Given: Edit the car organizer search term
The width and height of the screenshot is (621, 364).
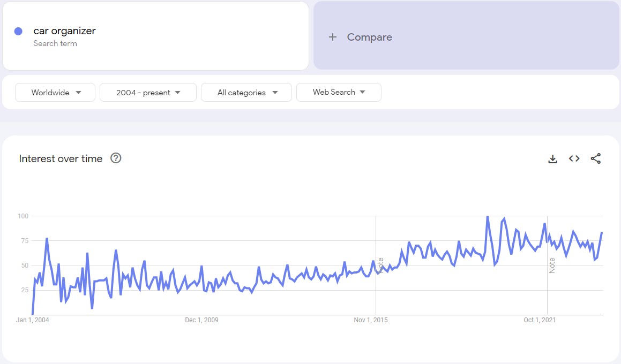Looking at the screenshot, I should point(64,31).
